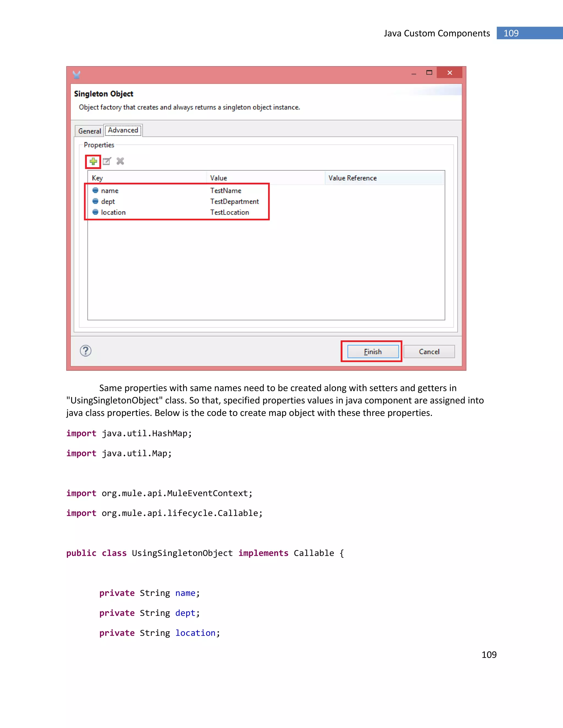The image size is (563, 728).
Task: Click the Properties group label
Action: pyautogui.click(x=99, y=145)
